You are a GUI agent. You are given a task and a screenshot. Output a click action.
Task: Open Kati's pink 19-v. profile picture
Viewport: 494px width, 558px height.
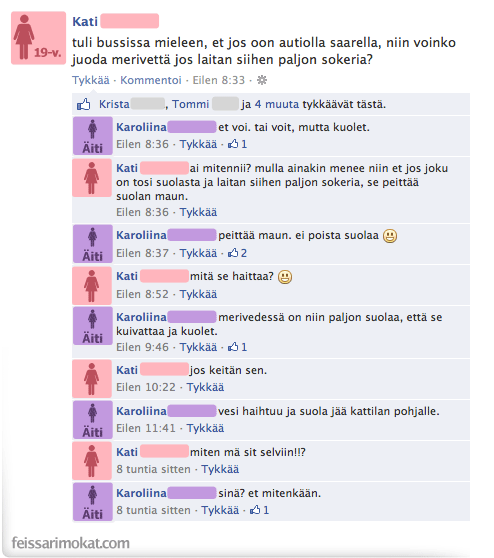pos(38,38)
